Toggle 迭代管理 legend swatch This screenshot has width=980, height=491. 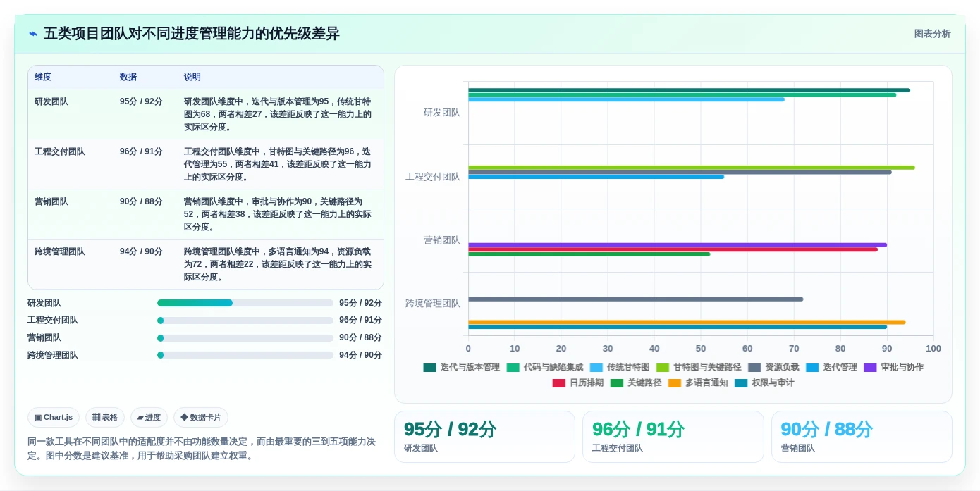(812, 367)
